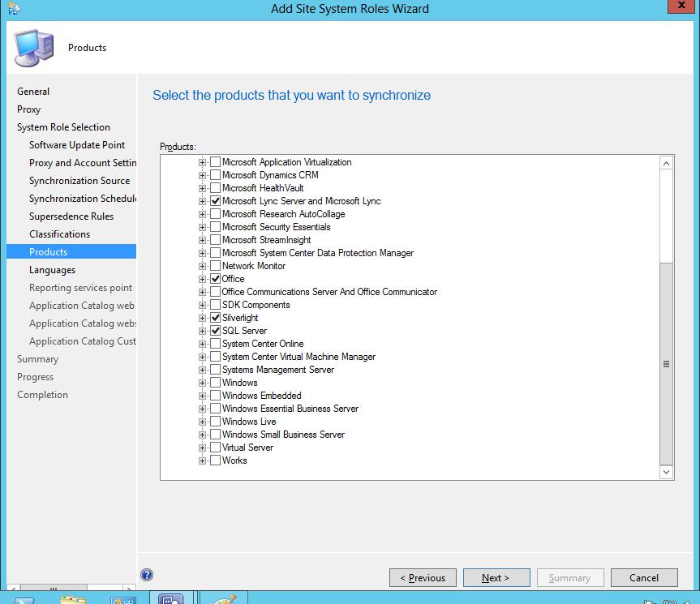
Task: Open Proxy and Account Settings step
Action: pos(83,163)
